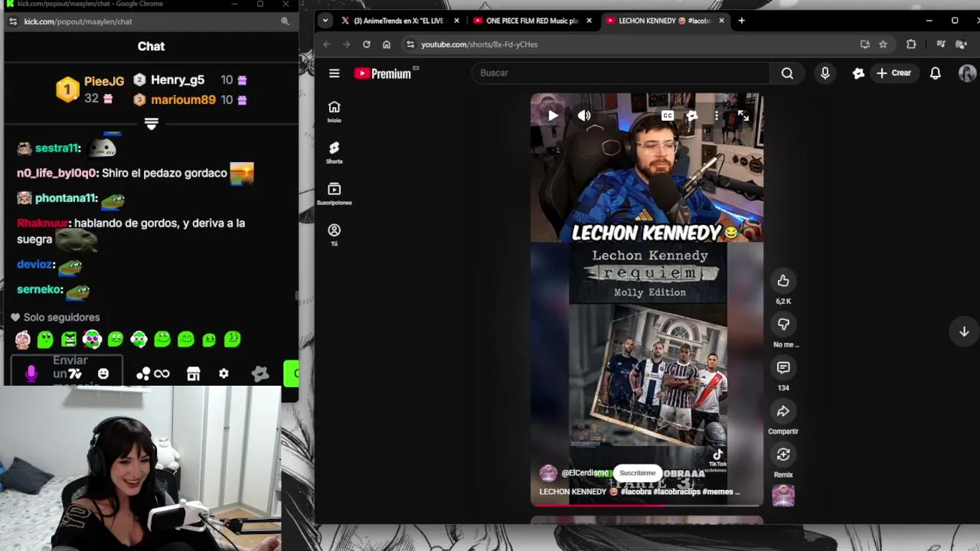Bookmark this page with star icon
Screen dimensions: 980x551
(883, 44)
